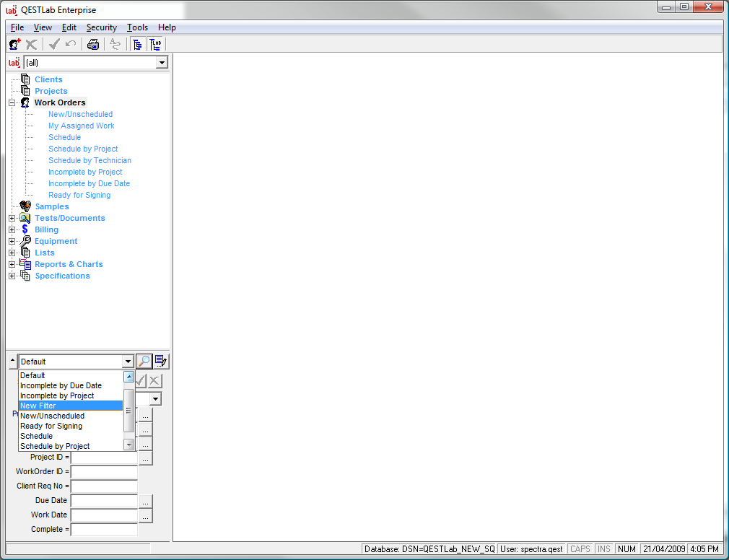Viewport: 729px width, 560px height.
Task: Click the Reports & Charts icon
Action: point(25,264)
